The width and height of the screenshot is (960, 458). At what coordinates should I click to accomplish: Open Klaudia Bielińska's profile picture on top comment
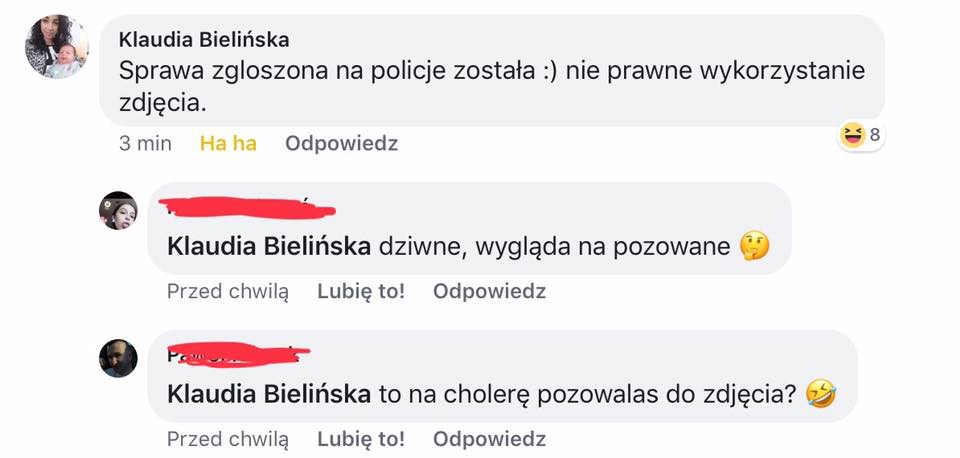coord(57,47)
